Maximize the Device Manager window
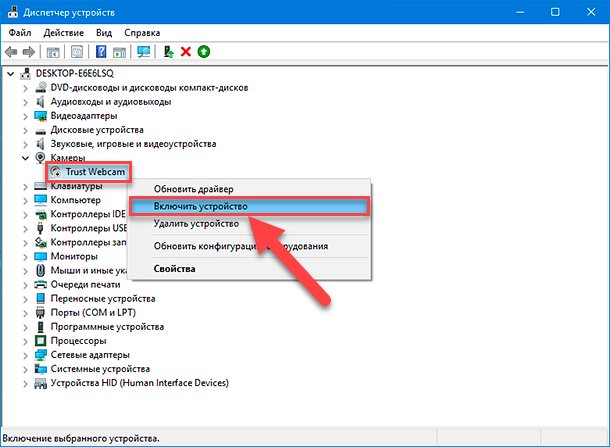This screenshot has width=610, height=447. point(555,12)
